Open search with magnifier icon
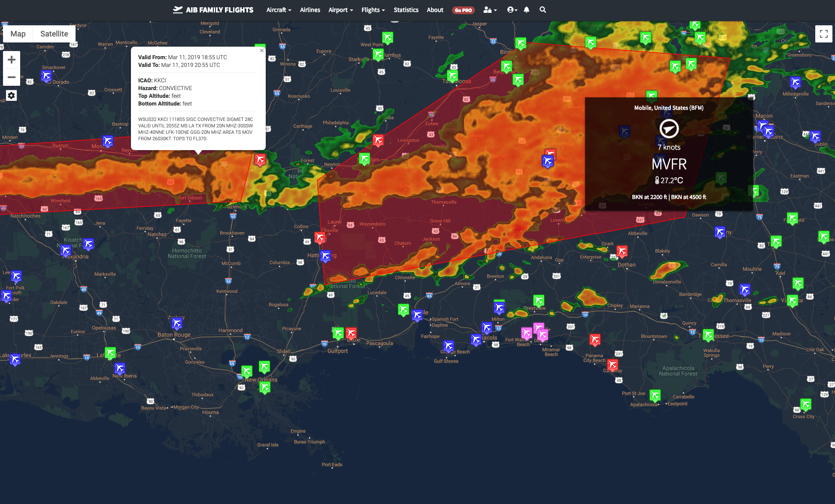Screen dimensions: 835x504 (x=543, y=9)
